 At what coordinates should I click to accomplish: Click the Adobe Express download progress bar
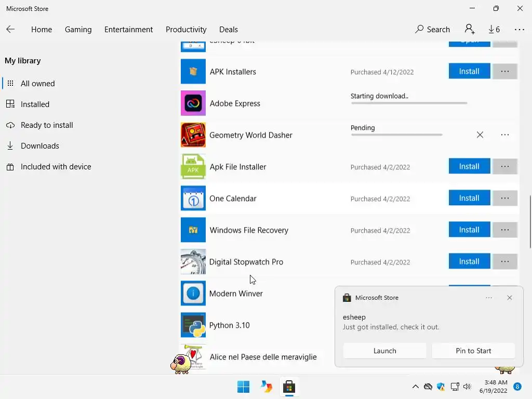[x=409, y=103]
